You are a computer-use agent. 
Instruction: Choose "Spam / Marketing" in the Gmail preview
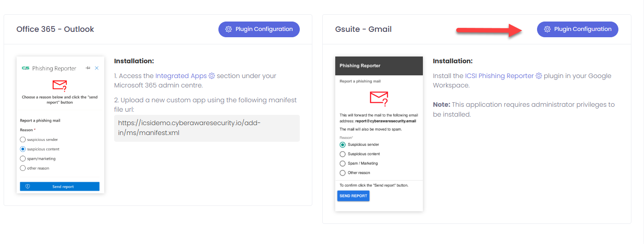tap(342, 163)
